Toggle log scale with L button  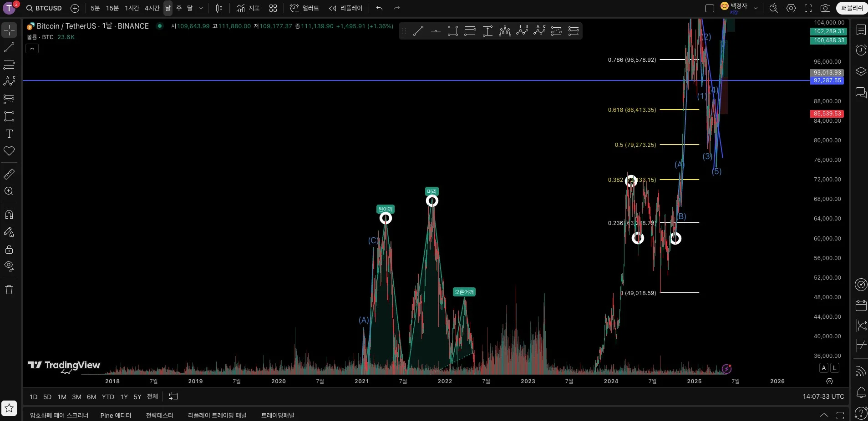click(x=834, y=368)
